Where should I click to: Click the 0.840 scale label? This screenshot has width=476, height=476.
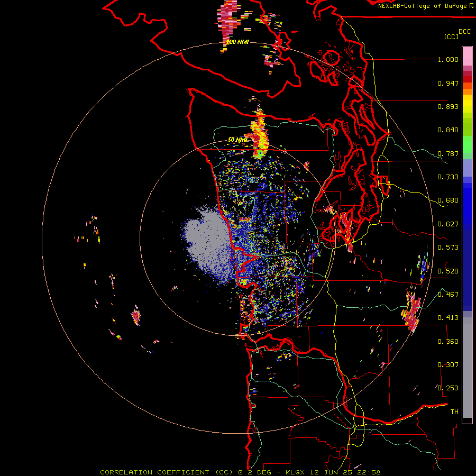tap(448, 130)
